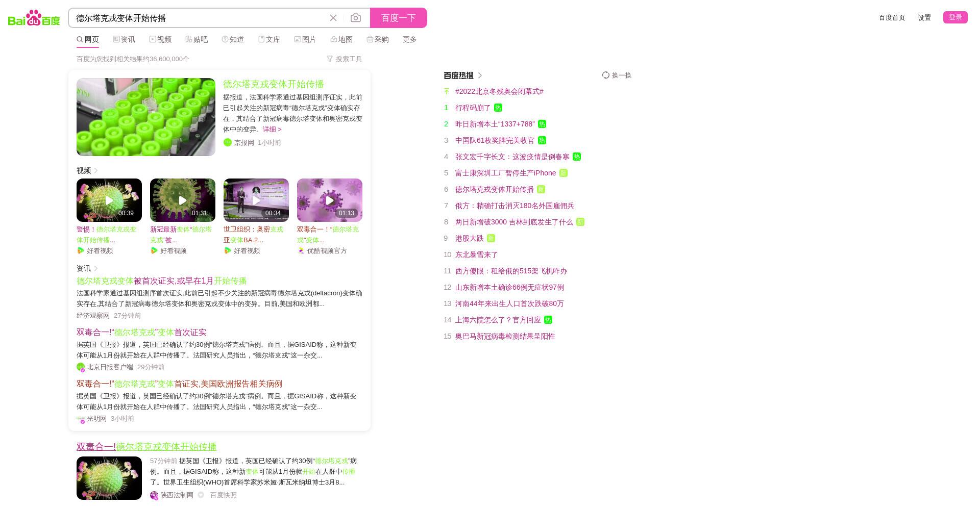The image size is (980, 509).
Task: Click 陕西法制网 source icon
Action: 154,495
